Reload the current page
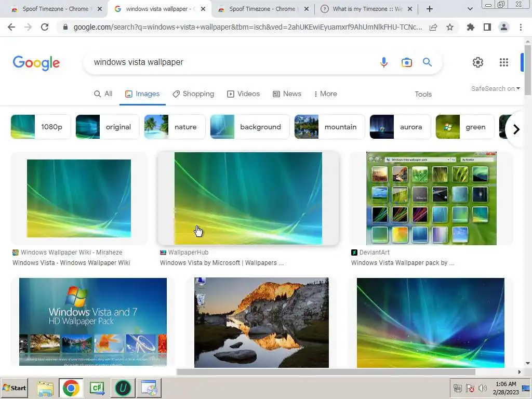Viewport: 532px width, 399px height. tap(45, 27)
